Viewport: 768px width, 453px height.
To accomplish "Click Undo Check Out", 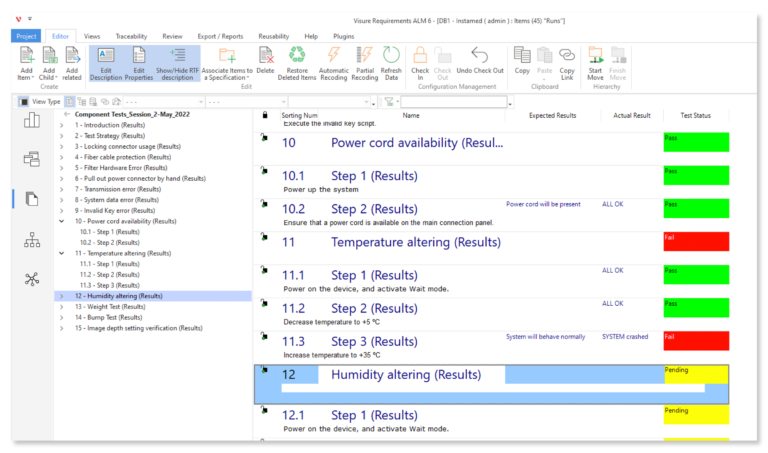I will (x=480, y=61).
